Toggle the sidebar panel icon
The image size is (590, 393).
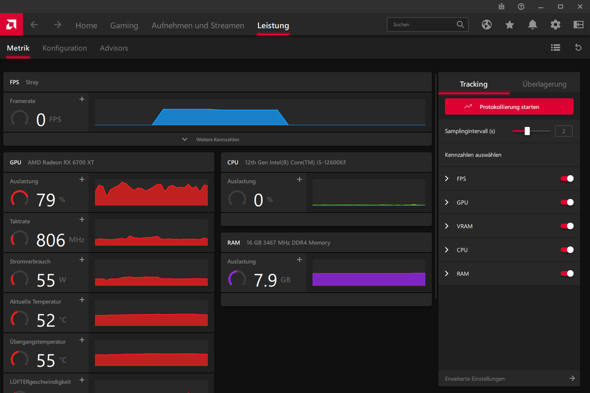pyautogui.click(x=578, y=25)
